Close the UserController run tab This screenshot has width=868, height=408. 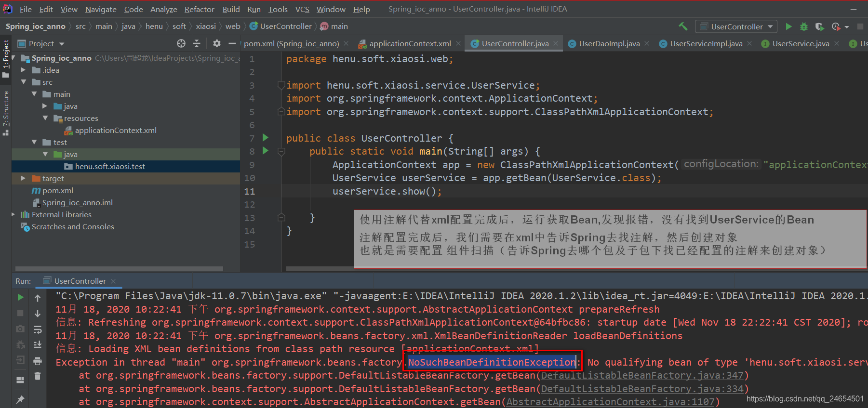[x=113, y=281]
